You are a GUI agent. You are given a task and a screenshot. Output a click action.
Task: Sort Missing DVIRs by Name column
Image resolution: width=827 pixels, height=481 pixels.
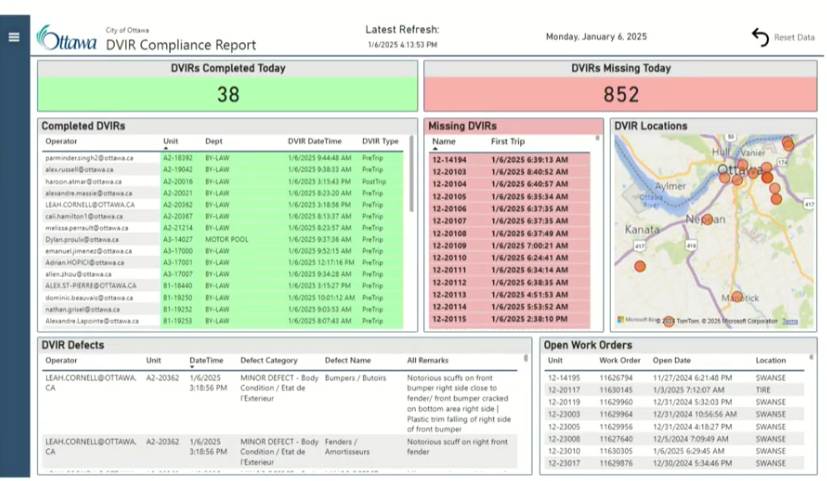pos(444,141)
